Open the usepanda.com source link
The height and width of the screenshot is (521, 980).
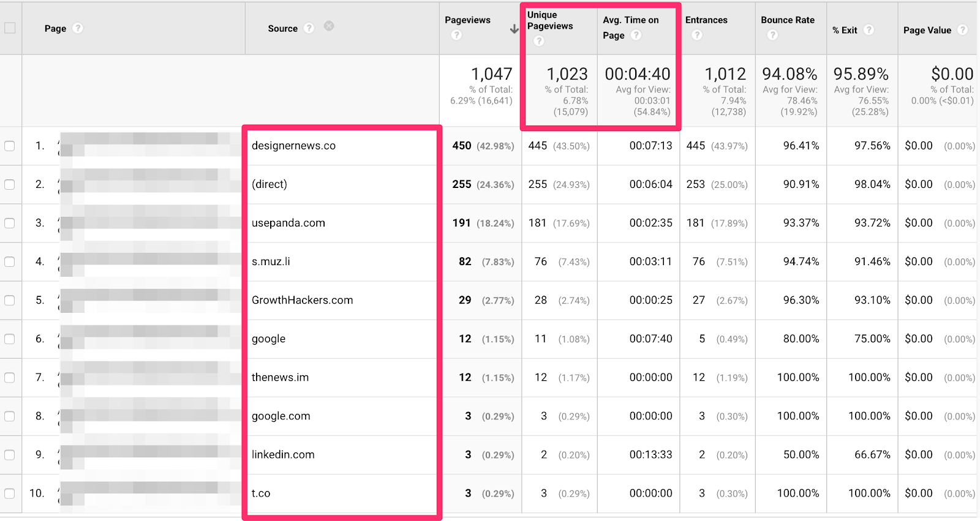pos(288,223)
